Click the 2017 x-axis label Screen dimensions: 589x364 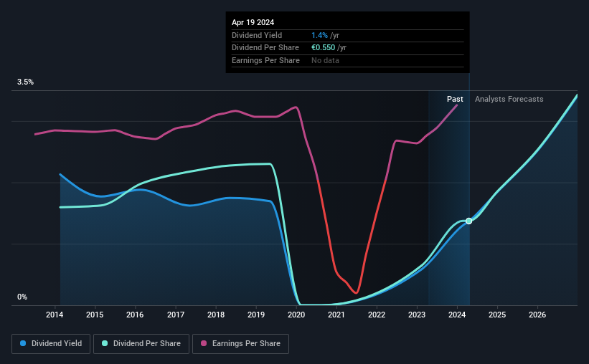[176, 315]
